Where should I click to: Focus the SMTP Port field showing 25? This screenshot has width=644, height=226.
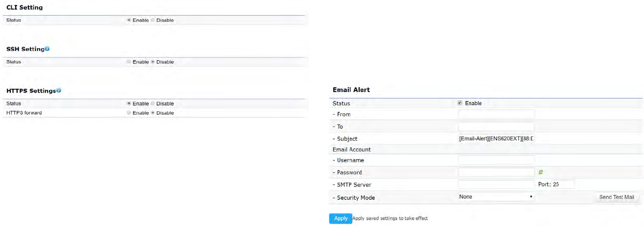coord(563,184)
